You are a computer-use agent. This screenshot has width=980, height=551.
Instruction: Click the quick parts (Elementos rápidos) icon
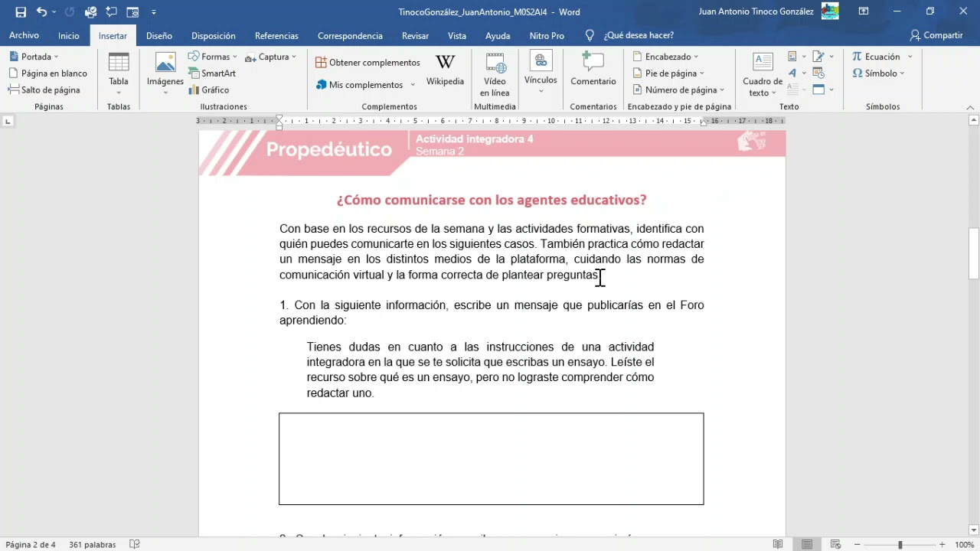point(793,57)
